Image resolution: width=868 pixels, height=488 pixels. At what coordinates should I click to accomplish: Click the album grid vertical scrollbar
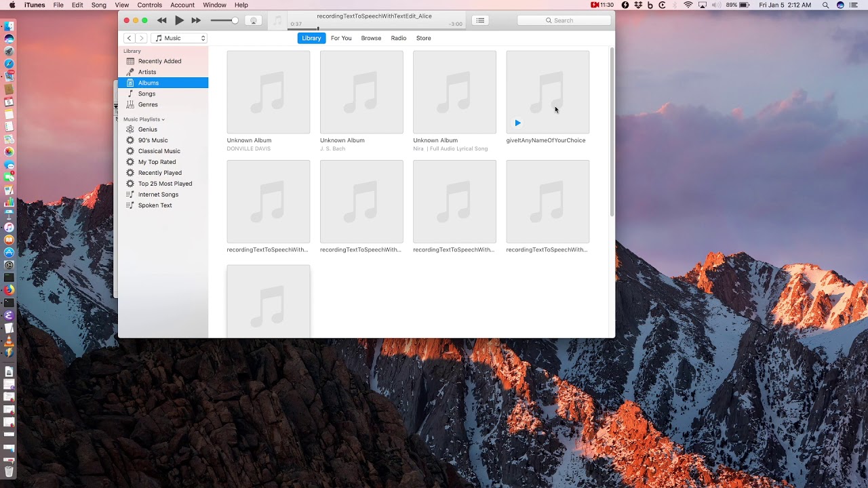612,132
